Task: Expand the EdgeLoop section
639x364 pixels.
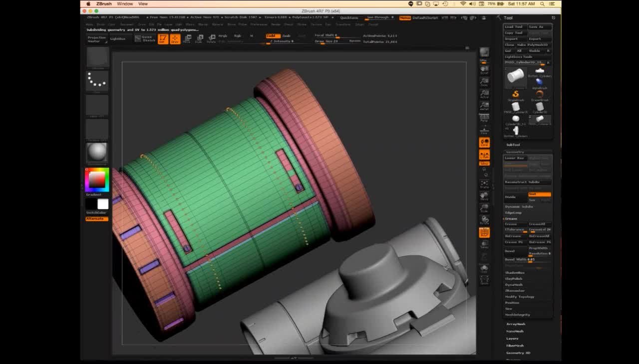Action: coord(513,212)
